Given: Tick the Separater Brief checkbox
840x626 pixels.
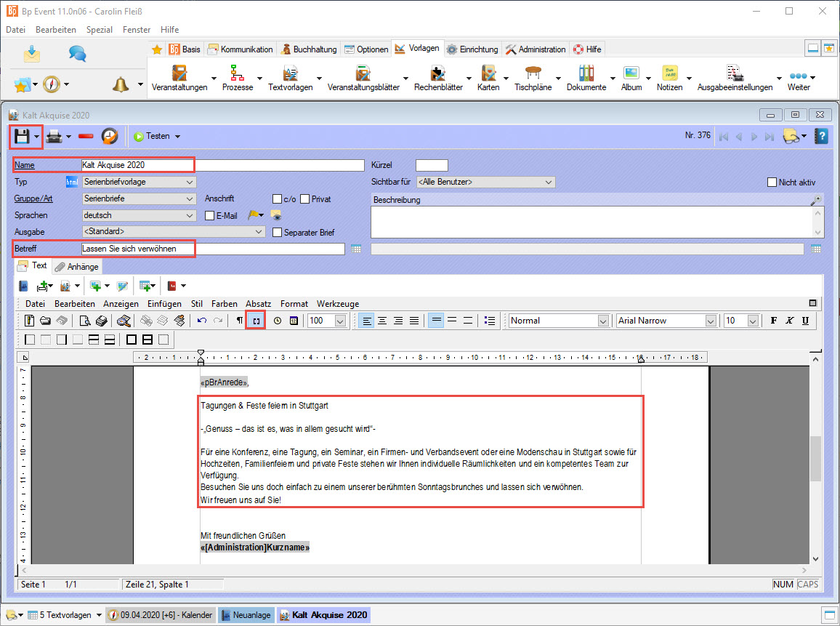Looking at the screenshot, I should coord(277,233).
